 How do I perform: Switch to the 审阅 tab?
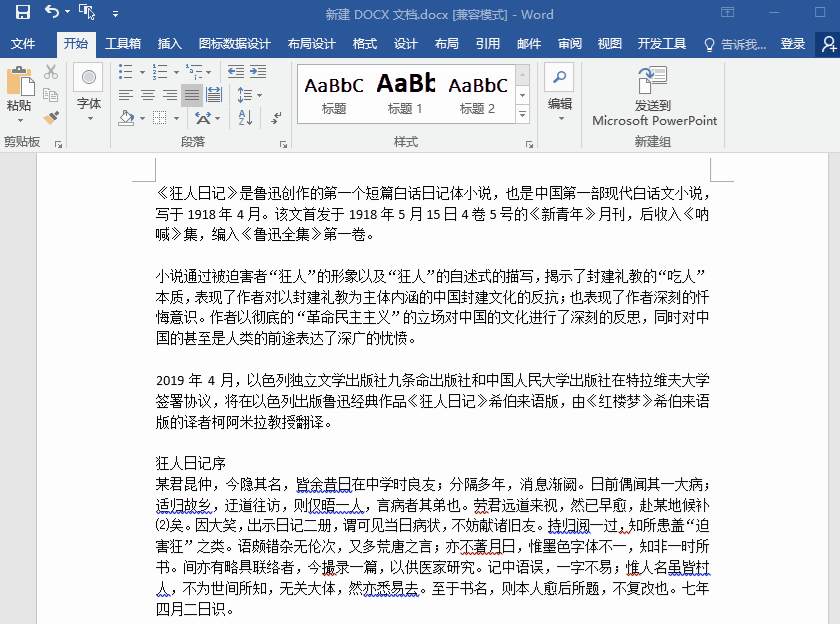click(569, 44)
